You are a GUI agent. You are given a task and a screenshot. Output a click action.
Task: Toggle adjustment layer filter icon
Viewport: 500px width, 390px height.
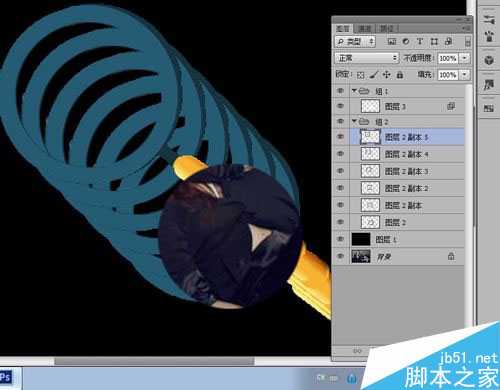406,42
